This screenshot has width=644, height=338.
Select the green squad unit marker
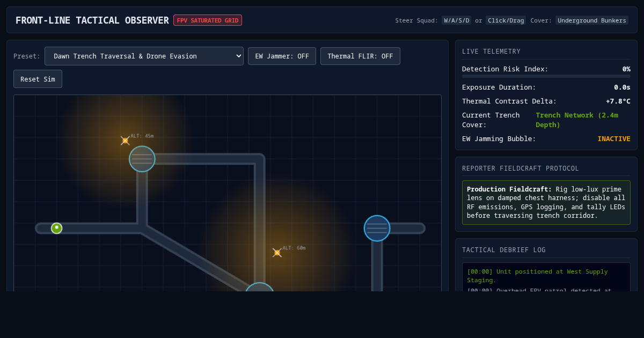pos(56,228)
